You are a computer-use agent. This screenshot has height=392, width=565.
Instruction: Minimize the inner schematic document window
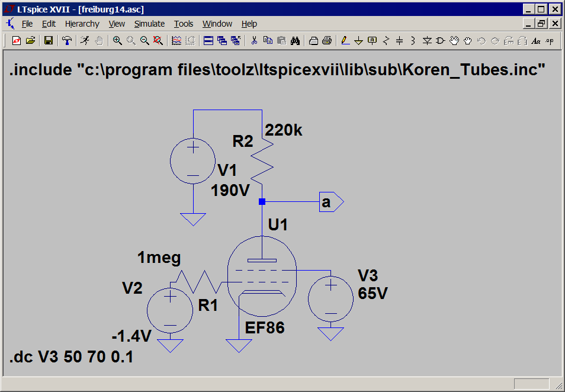pos(529,24)
